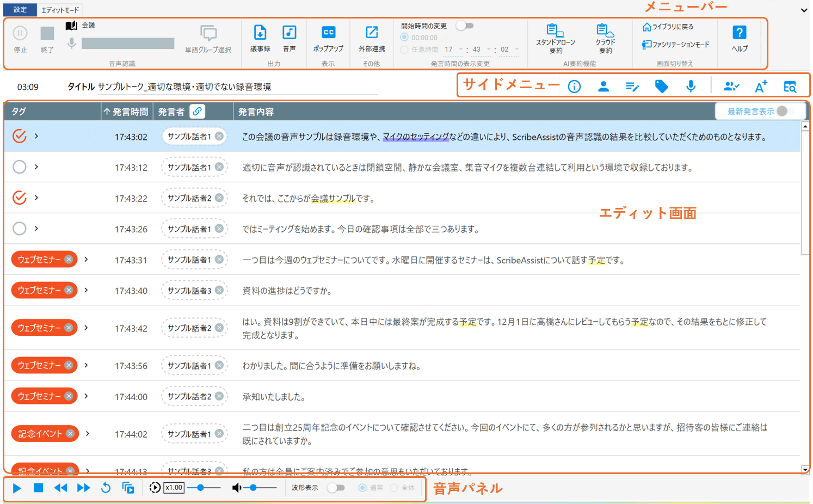Open 外部連携 external link icon
Viewport: 813px width, 504px height.
coord(372,33)
